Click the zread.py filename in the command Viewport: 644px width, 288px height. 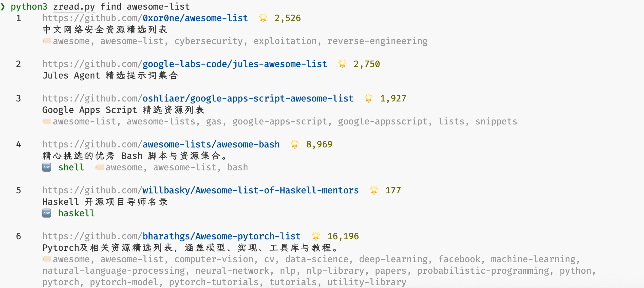73,6
